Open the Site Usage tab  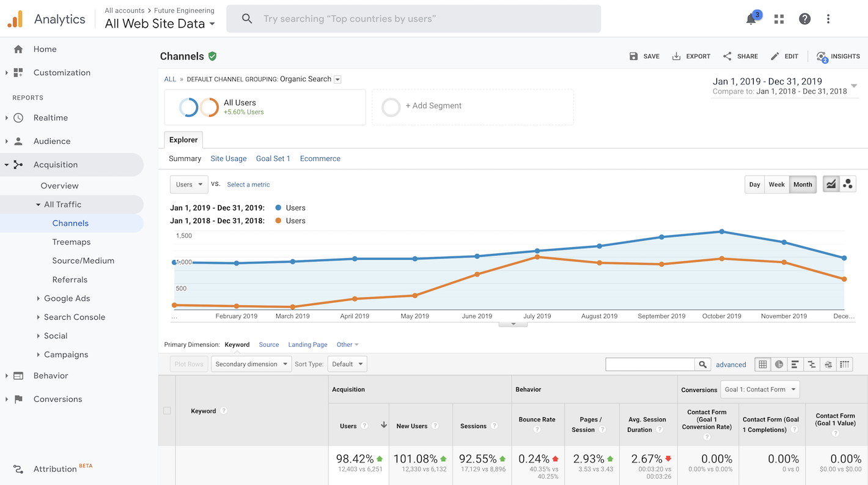coord(228,158)
